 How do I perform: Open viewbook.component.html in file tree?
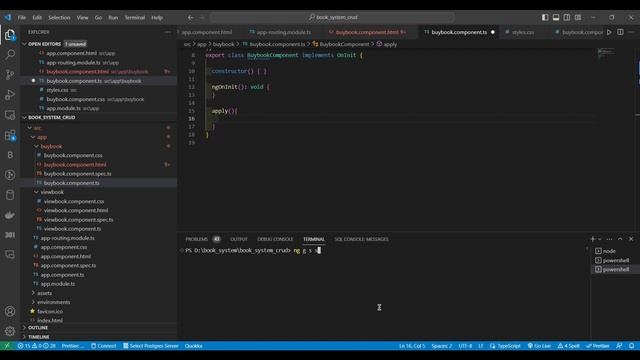pos(76,211)
